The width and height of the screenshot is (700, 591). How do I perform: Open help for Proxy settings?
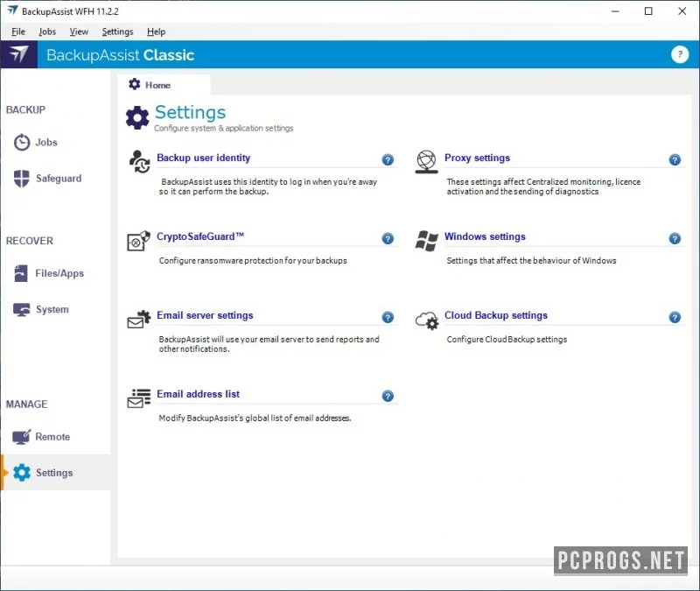click(675, 160)
